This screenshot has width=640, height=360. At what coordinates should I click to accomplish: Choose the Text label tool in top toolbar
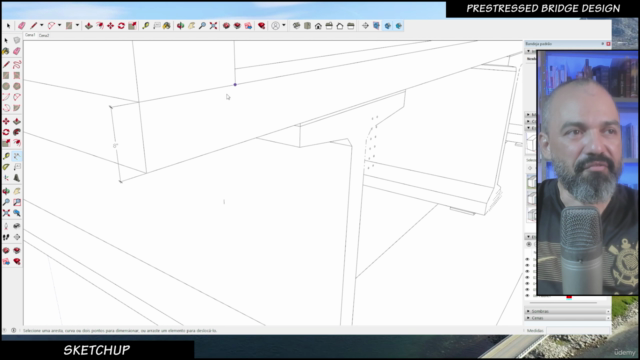point(157,26)
